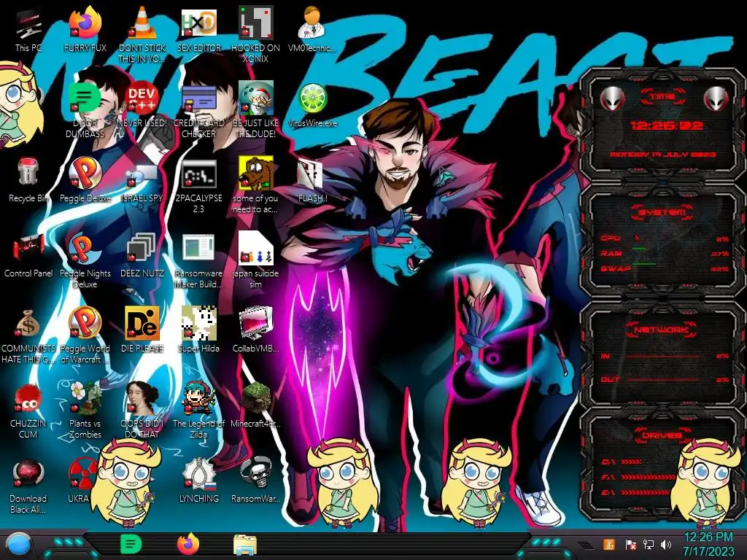Launch Firefox from the taskbar
Image resolution: width=747 pixels, height=560 pixels.
(x=188, y=544)
